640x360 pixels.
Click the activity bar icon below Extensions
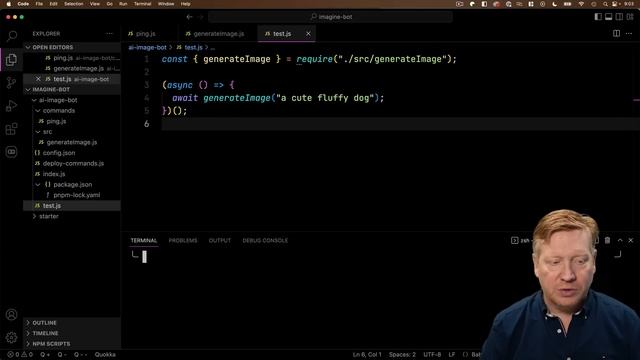coord(11,152)
